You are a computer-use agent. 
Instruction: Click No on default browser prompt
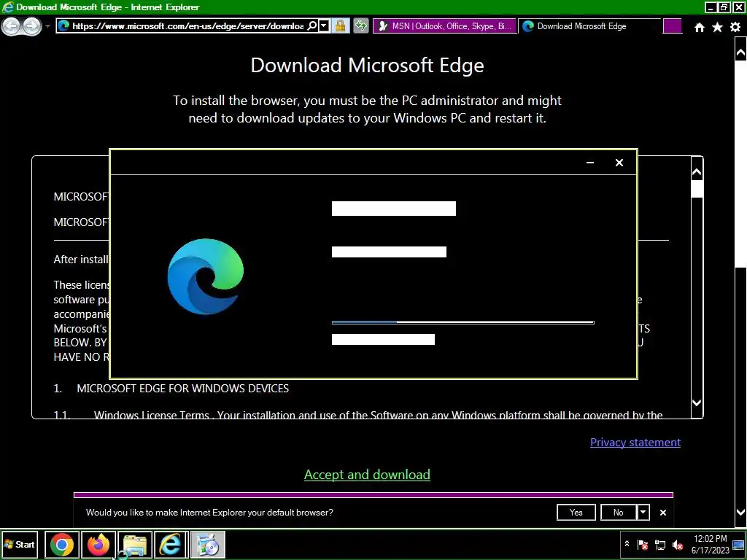(x=618, y=513)
